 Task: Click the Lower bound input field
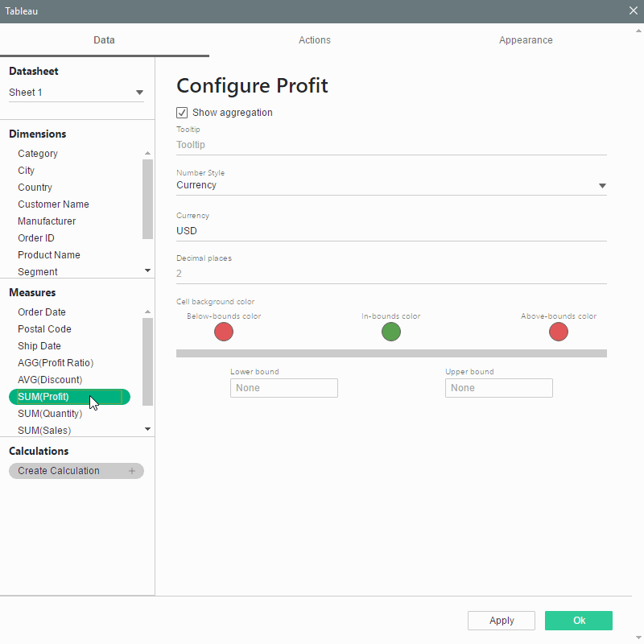283,388
